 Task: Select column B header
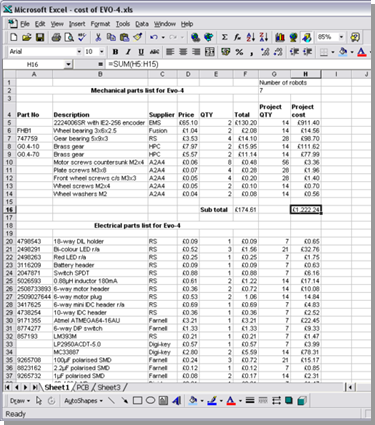100,74
